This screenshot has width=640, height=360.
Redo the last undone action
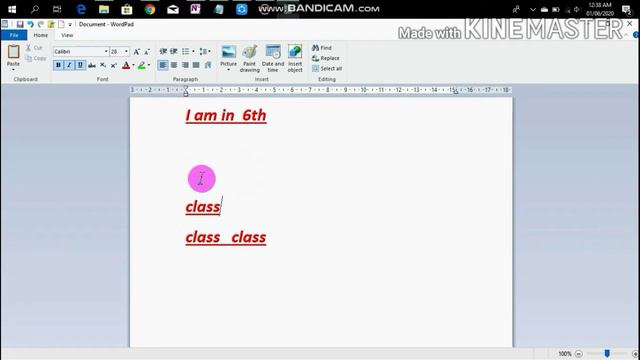tap(41, 24)
